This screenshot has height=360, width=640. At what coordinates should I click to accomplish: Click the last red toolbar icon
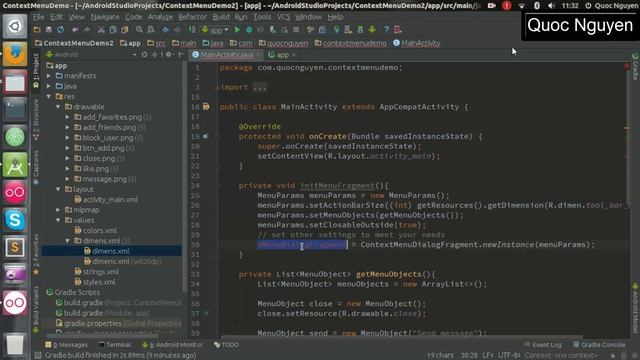click(398, 30)
